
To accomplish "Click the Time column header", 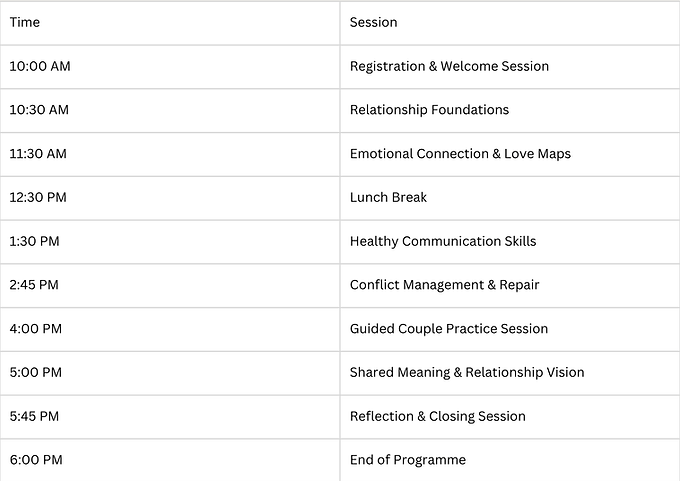I will 170,23.
